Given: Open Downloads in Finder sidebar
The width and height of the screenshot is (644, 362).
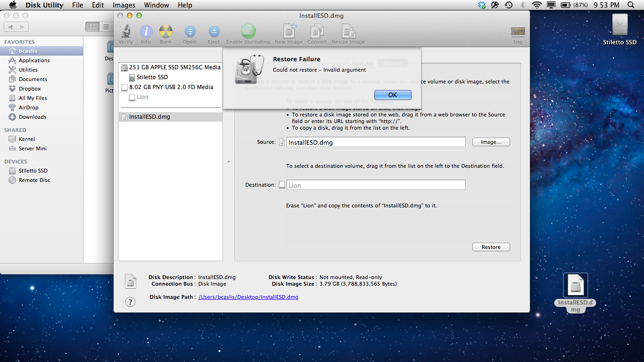Looking at the screenshot, I should coord(41,117).
